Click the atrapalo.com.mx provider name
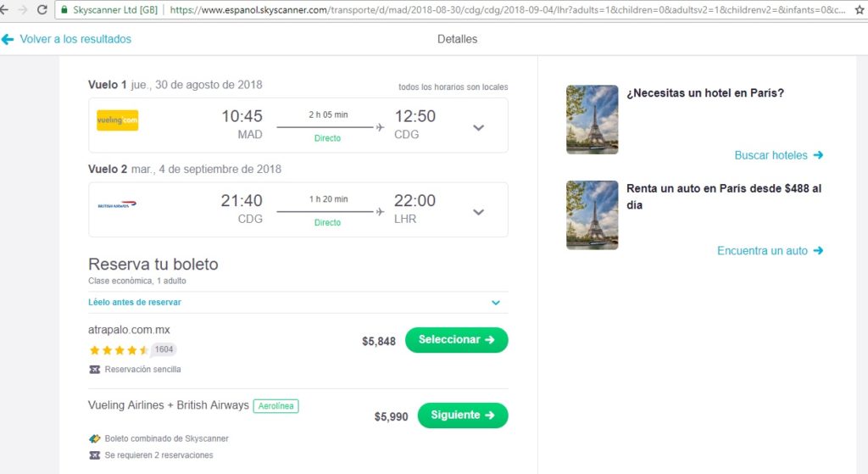Viewport: 868px width, 474px height. (x=129, y=330)
